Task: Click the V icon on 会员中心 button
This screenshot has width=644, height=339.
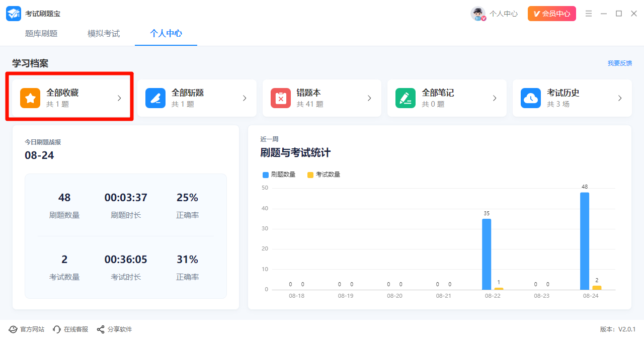Action: coord(536,14)
